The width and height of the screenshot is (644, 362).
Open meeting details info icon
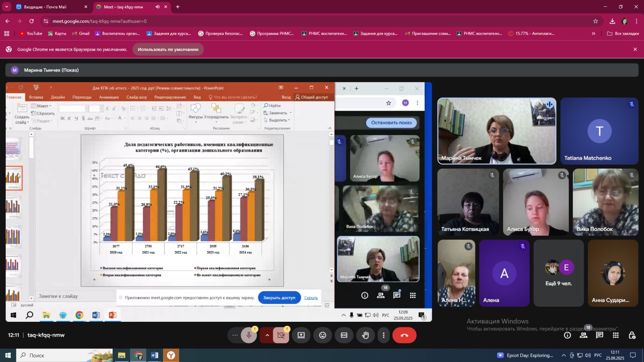[567, 335]
